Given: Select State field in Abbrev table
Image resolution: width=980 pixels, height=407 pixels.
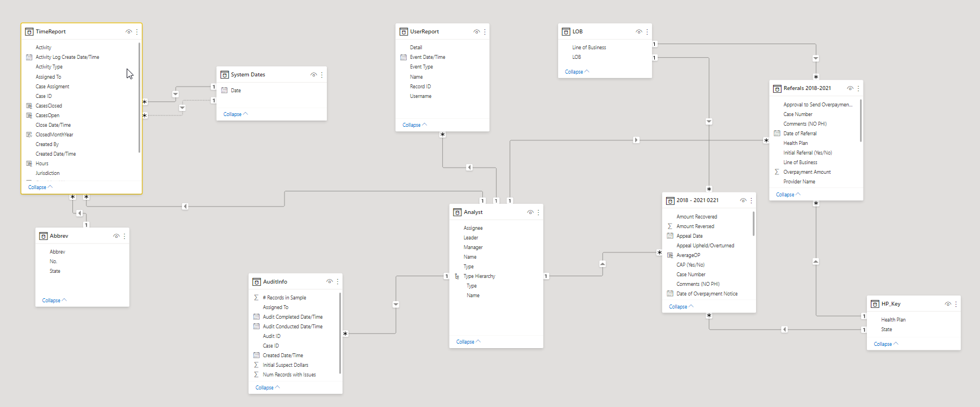Looking at the screenshot, I should tap(55, 271).
